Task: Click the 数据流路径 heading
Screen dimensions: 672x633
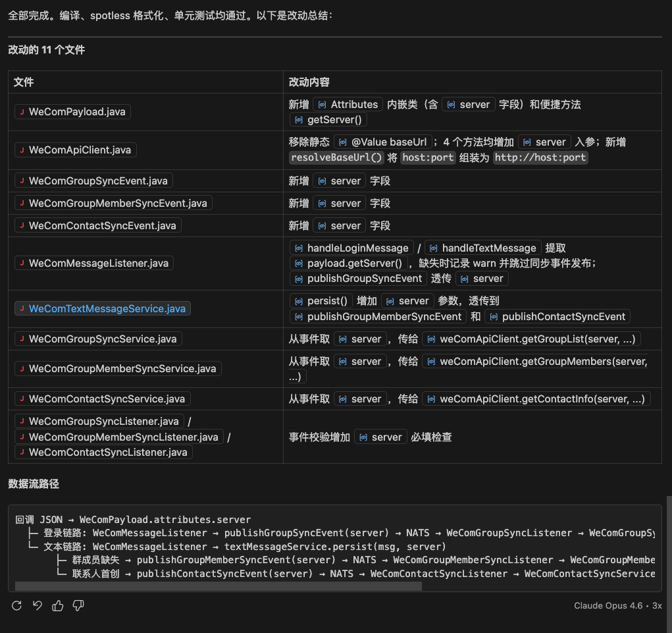Action: point(34,483)
